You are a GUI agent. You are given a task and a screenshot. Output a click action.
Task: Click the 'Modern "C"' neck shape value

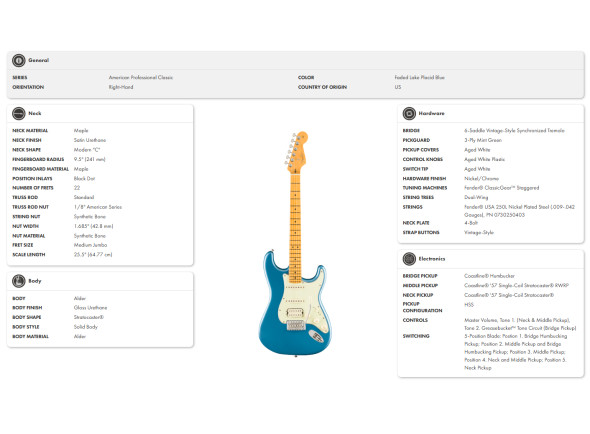[87, 150]
